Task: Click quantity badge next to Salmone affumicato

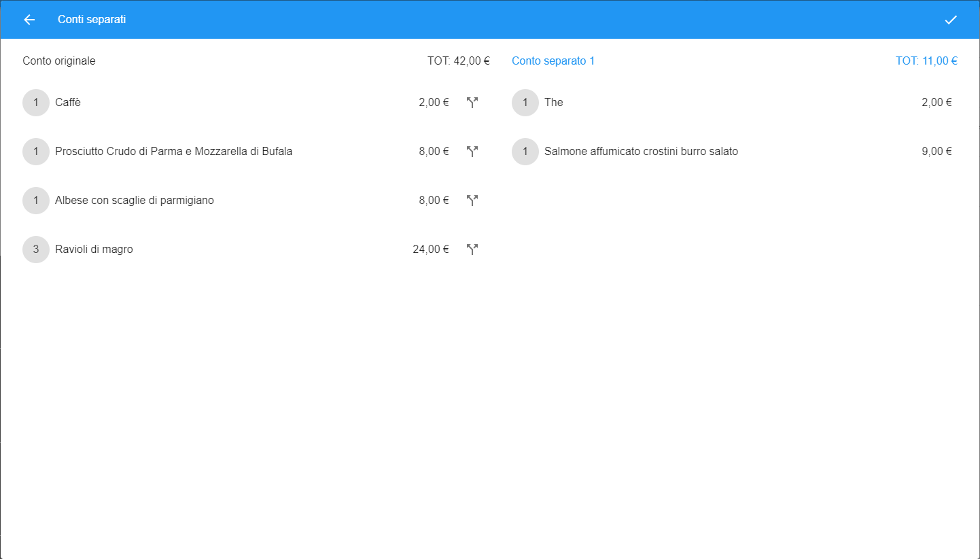Action: 525,152
